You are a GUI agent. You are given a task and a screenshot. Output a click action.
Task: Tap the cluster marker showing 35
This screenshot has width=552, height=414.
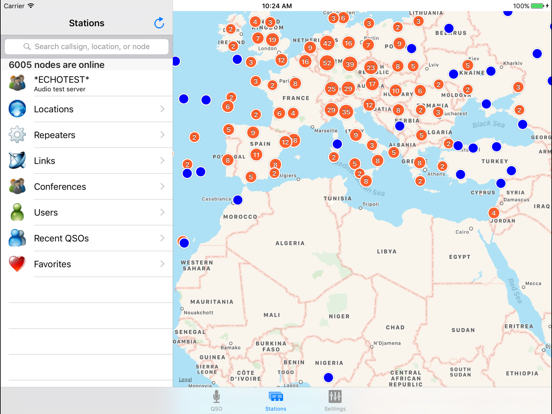346,112
